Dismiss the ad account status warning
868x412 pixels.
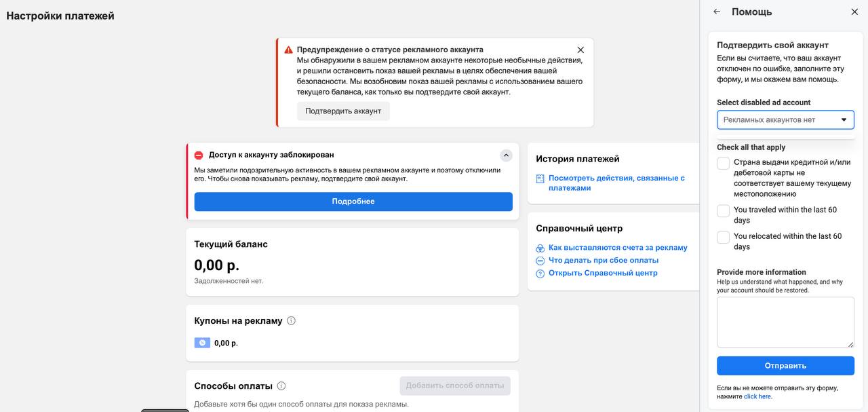coord(580,50)
